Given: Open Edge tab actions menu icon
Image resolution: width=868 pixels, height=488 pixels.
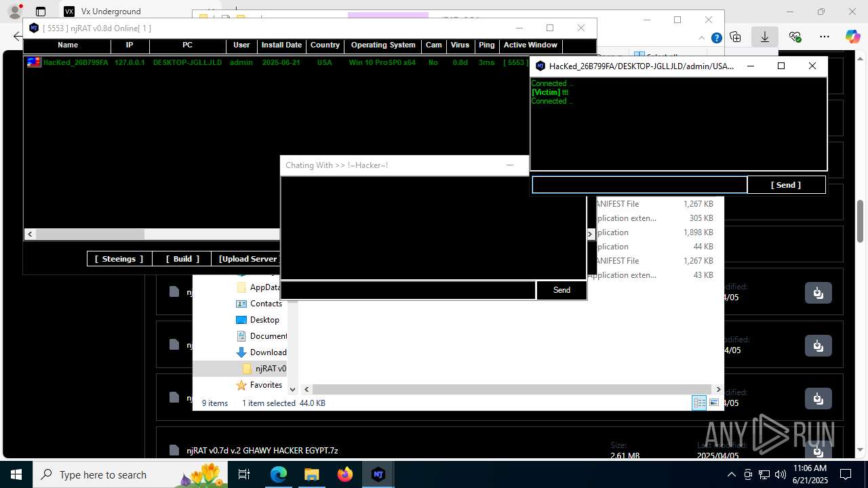Looking at the screenshot, I should click(41, 12).
